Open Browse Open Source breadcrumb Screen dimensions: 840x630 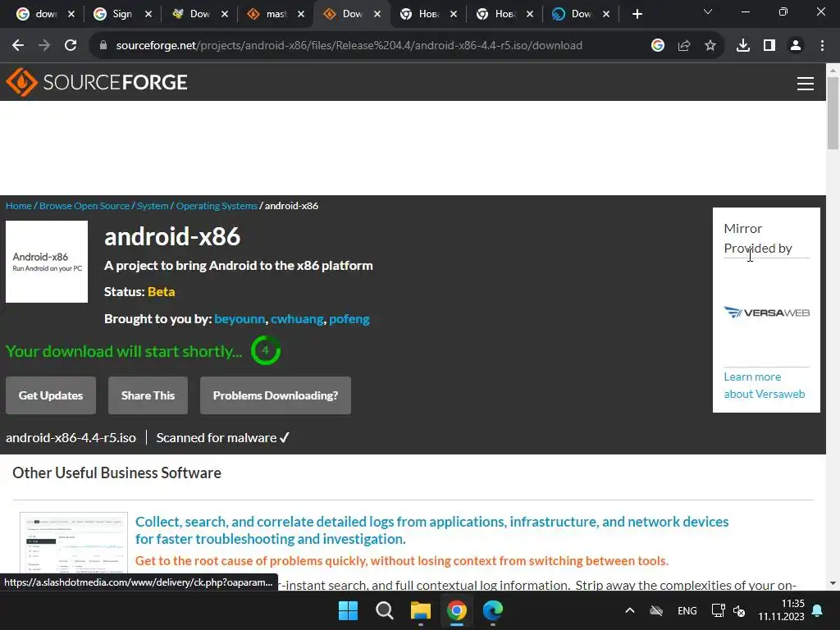click(84, 206)
